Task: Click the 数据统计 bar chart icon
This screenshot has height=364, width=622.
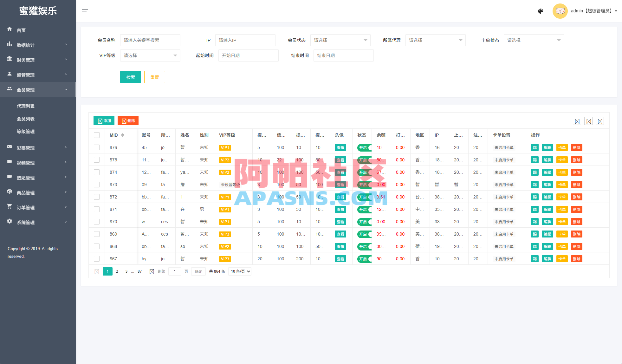Action: coord(10,44)
